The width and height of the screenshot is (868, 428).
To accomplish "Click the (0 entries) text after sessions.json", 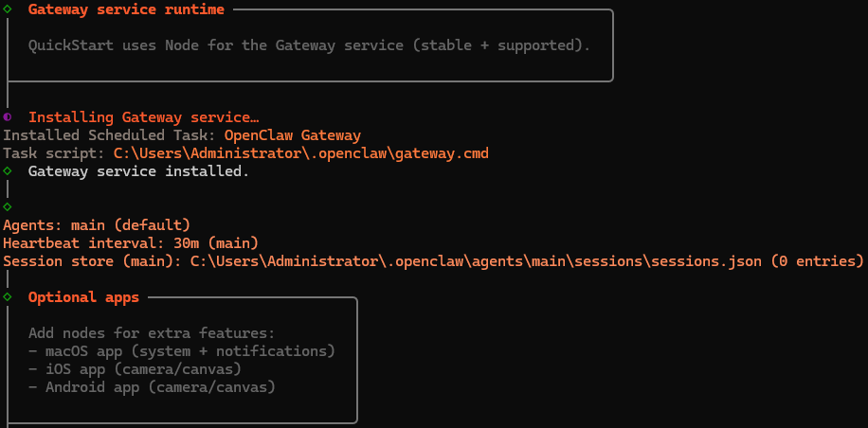I will point(818,261).
